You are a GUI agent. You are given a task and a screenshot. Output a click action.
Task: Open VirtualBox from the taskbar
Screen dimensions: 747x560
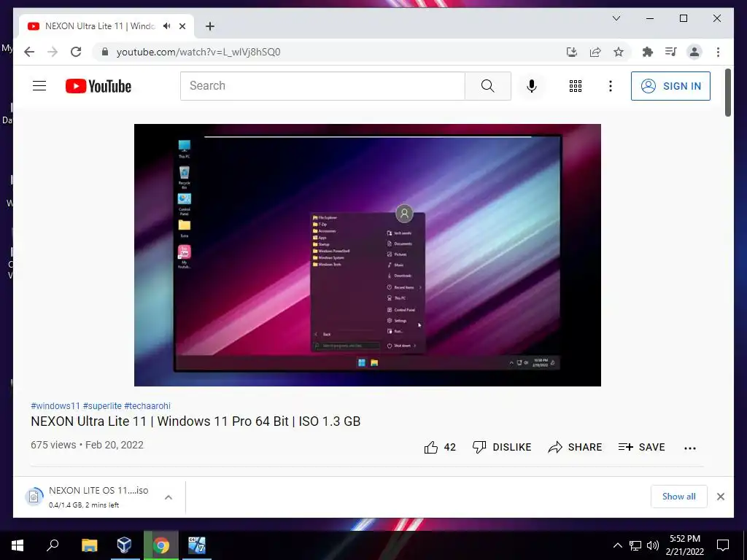pyautogui.click(x=124, y=545)
